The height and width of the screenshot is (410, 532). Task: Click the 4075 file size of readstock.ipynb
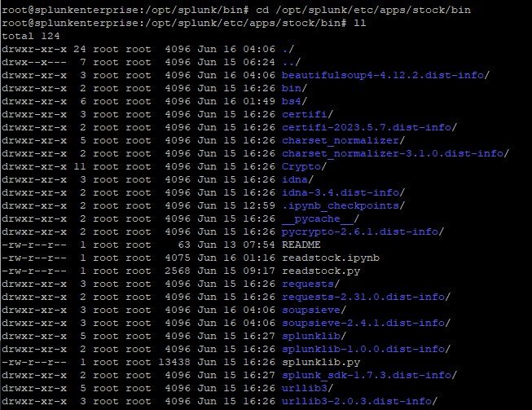[x=178, y=258]
